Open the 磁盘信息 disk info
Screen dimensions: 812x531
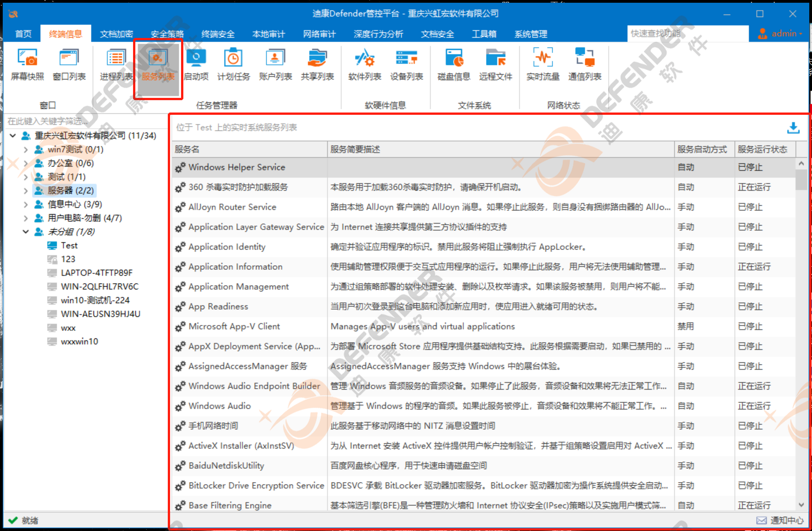coord(454,64)
